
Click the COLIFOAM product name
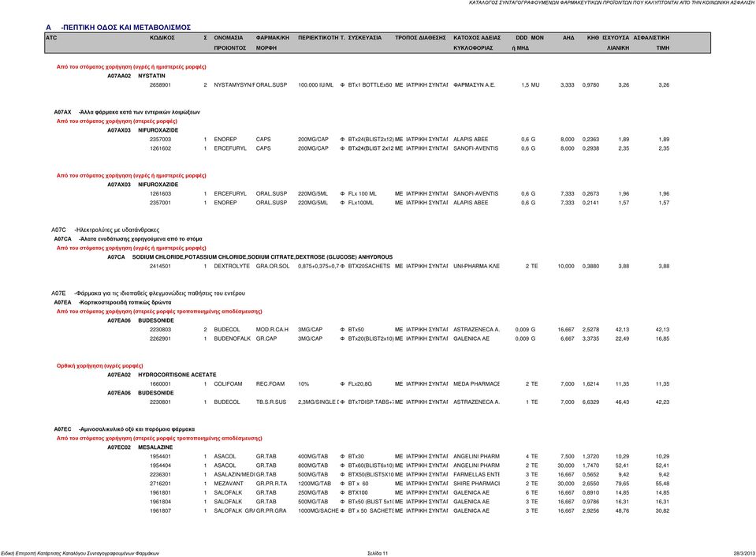coord(228,384)
